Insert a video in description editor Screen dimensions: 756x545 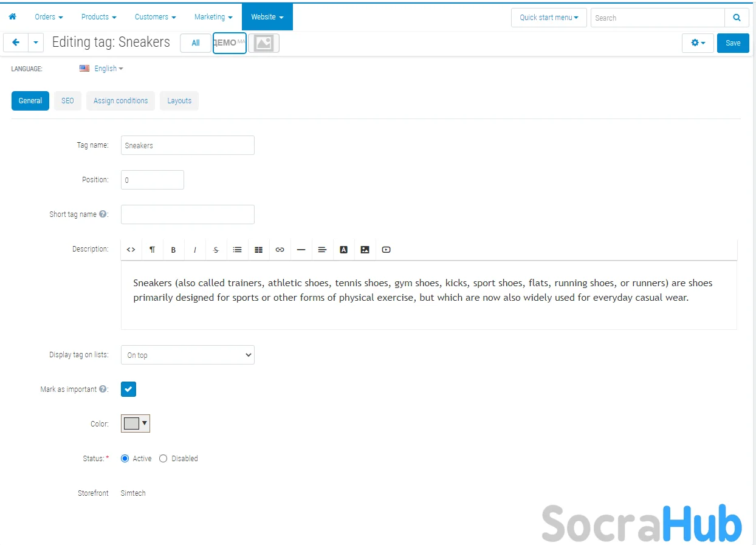pos(386,250)
